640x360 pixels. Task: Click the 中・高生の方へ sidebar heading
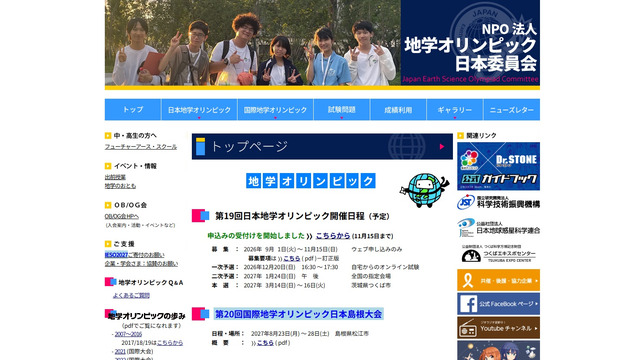[135, 136]
